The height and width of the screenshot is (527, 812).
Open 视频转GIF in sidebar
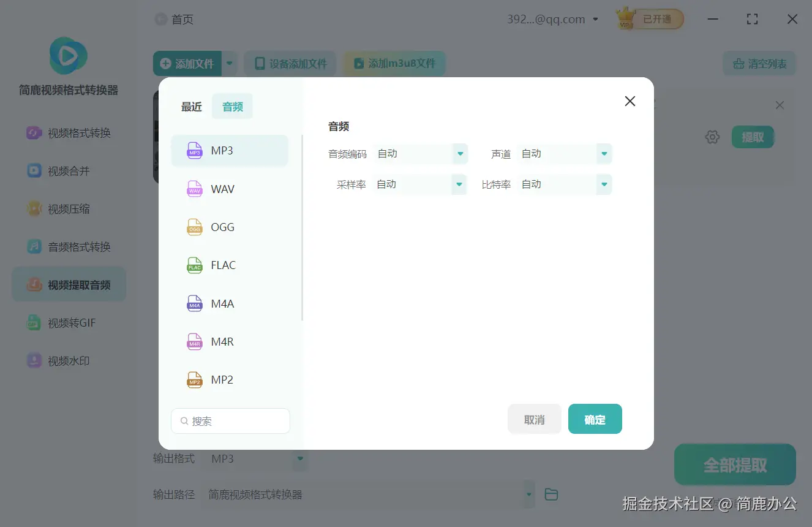(69, 323)
